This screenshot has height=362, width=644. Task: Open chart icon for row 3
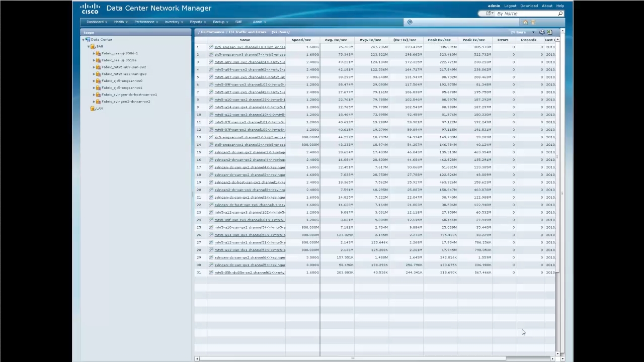coord(211,62)
